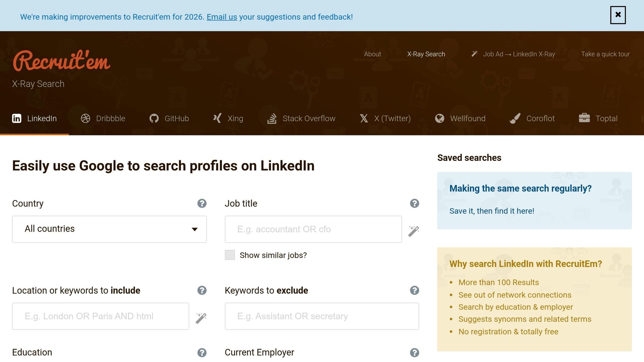
Task: Focus the Location or keywords to include field
Action: tap(101, 316)
